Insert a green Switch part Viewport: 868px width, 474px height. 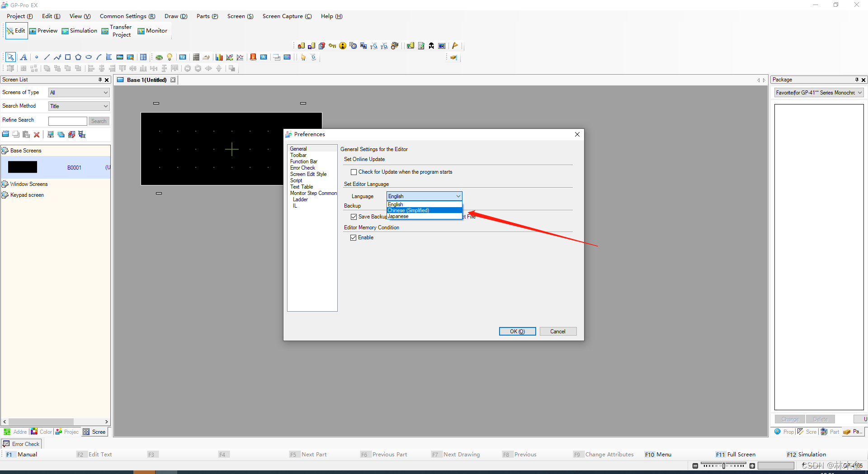pyautogui.click(x=159, y=57)
